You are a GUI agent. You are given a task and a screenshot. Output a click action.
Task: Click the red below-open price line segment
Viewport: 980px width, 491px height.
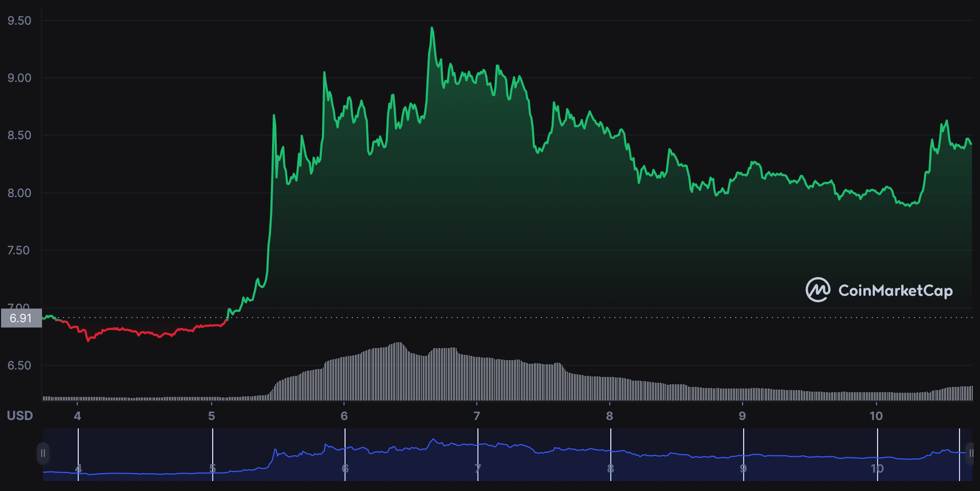click(x=142, y=332)
